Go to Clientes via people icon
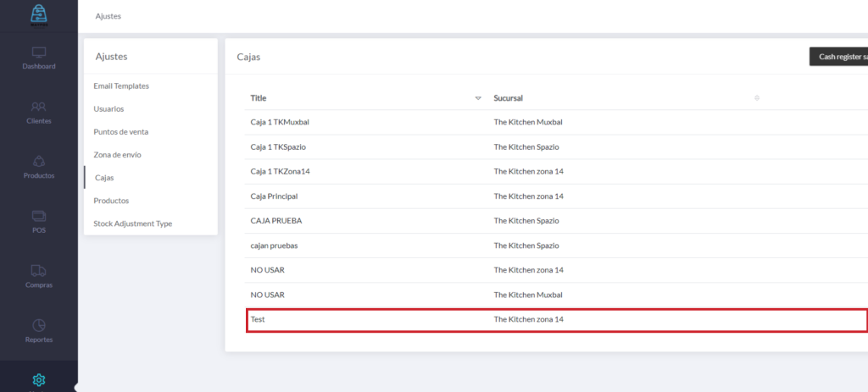This screenshot has width=868, height=392. click(38, 107)
